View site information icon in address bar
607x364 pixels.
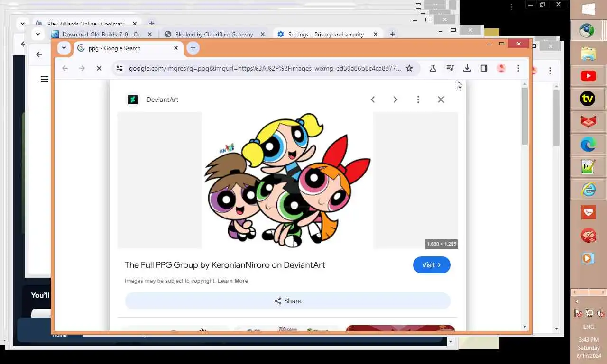tap(120, 68)
